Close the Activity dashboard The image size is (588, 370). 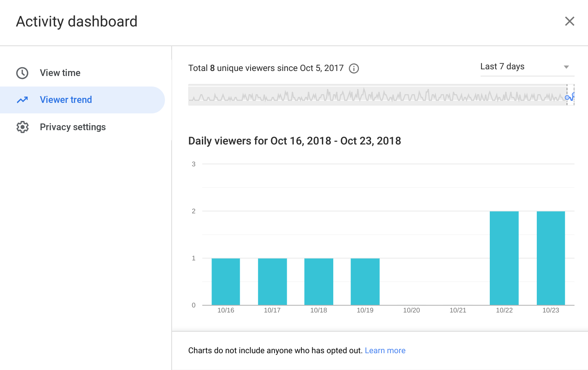coord(570,21)
